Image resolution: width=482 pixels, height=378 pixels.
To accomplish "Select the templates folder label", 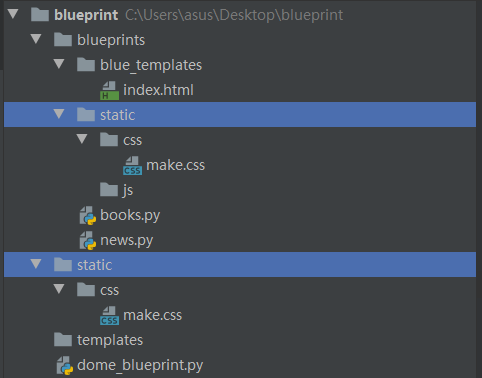I will (x=110, y=340).
